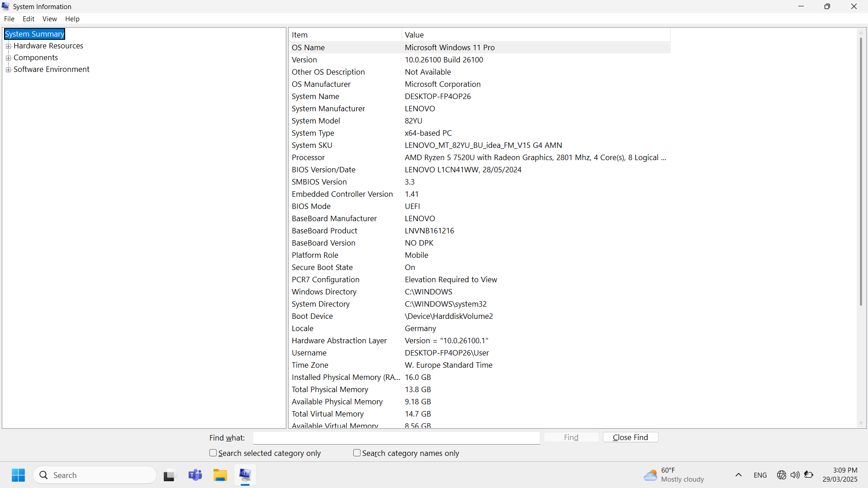Open the clock showing 3:09 PM
The height and width of the screenshot is (488, 868).
840,475
